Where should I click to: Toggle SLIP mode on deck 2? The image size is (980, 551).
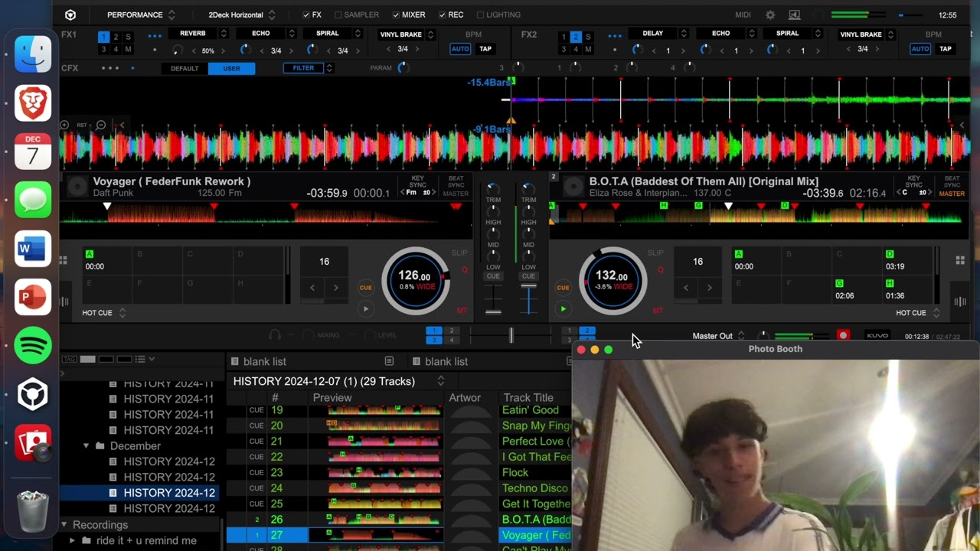click(x=655, y=253)
